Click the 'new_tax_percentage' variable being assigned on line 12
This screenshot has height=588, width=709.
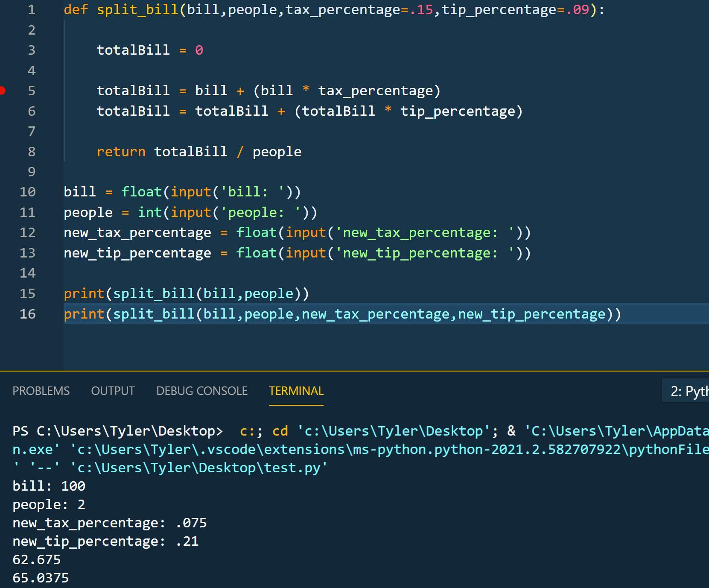(x=137, y=233)
